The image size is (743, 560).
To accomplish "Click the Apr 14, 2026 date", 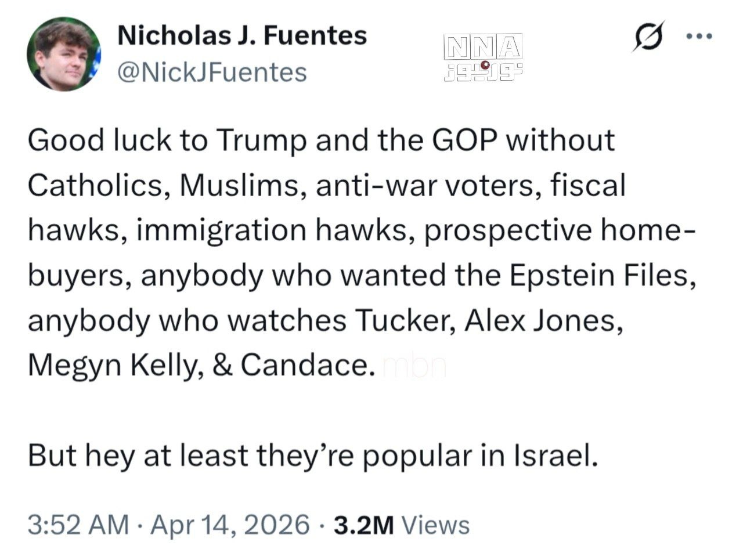I will point(230,525).
